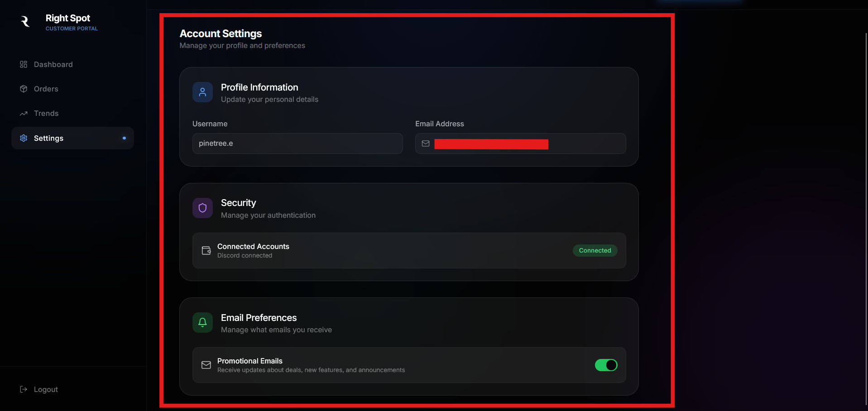Click into the Email Address field
This screenshot has height=411, width=868.
584,143
